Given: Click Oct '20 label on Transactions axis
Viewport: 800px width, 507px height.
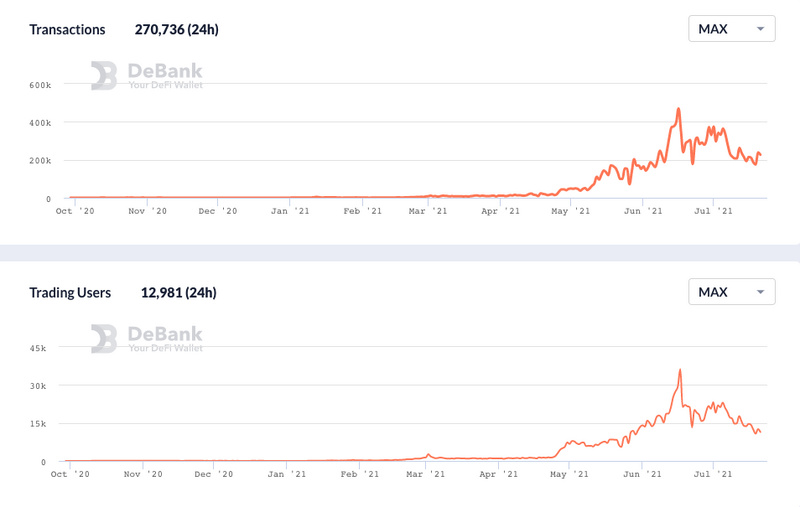Looking at the screenshot, I should 75,211.
